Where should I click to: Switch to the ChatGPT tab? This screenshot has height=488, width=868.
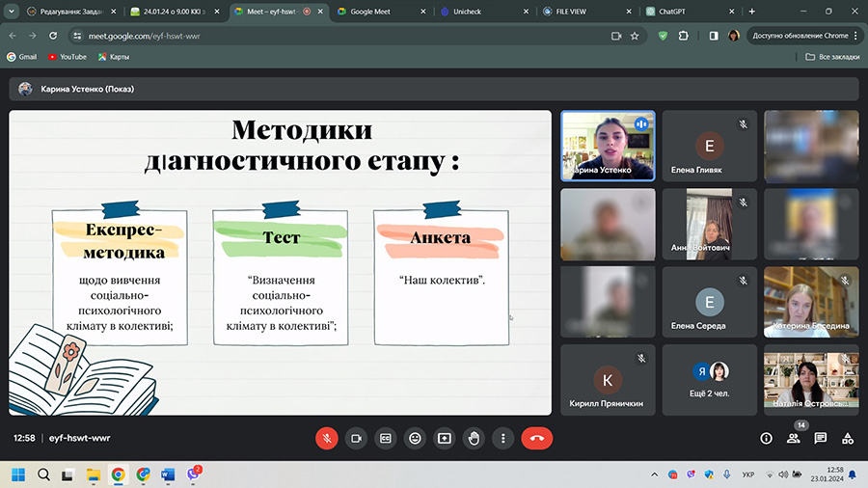click(x=692, y=12)
